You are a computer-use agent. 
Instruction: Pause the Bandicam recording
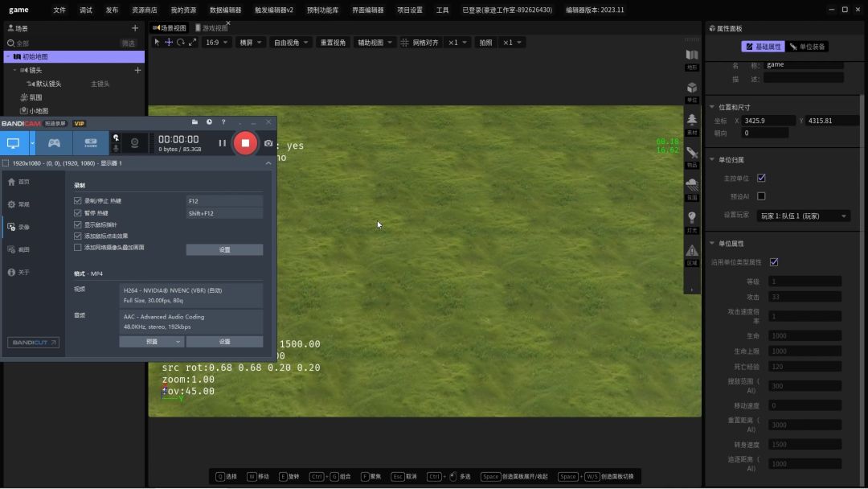[223, 143]
